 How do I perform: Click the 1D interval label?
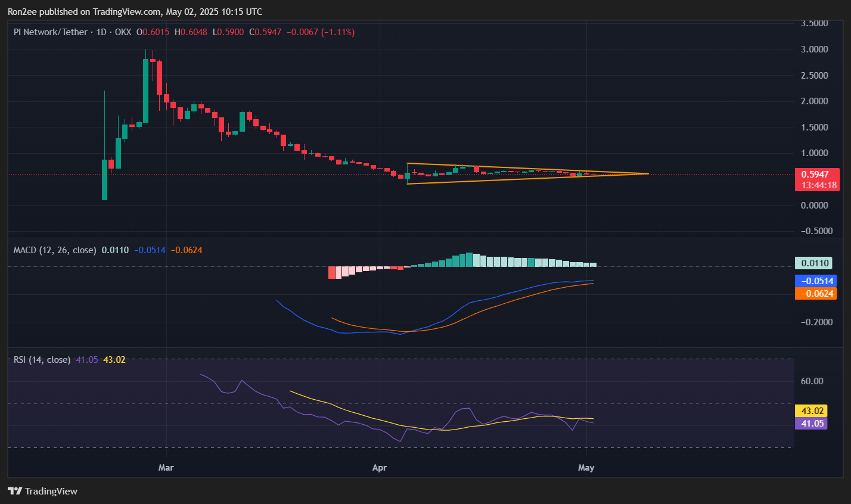(x=101, y=32)
